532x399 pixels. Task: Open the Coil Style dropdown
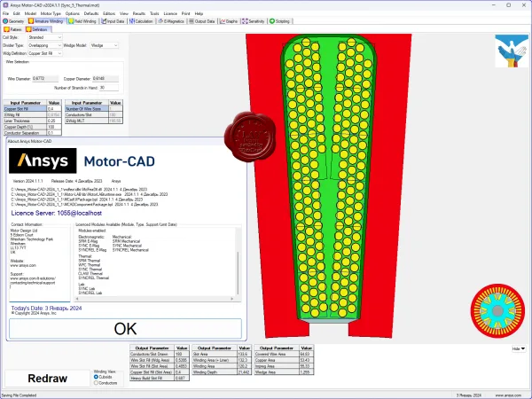[x=45, y=37]
